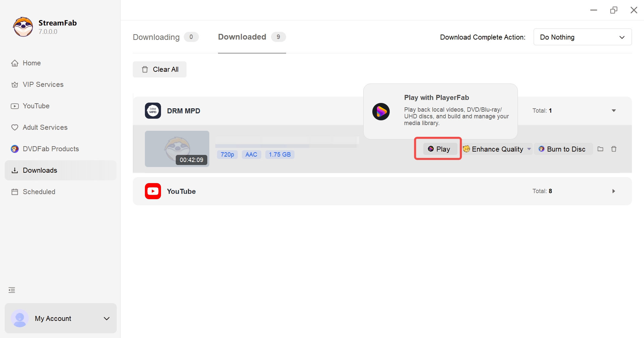Expand the Enhance Quality options arrow
Screen dimensions: 644x338
529,149
